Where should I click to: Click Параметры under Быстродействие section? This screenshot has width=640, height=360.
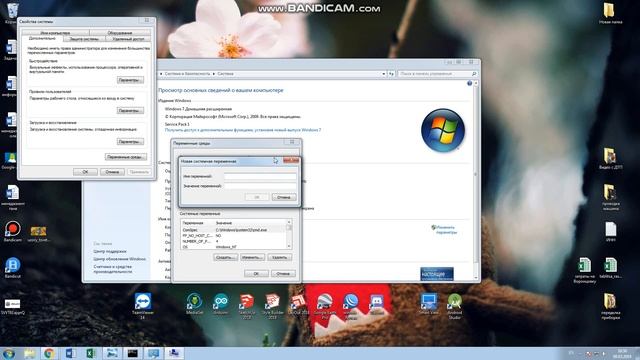(x=130, y=80)
